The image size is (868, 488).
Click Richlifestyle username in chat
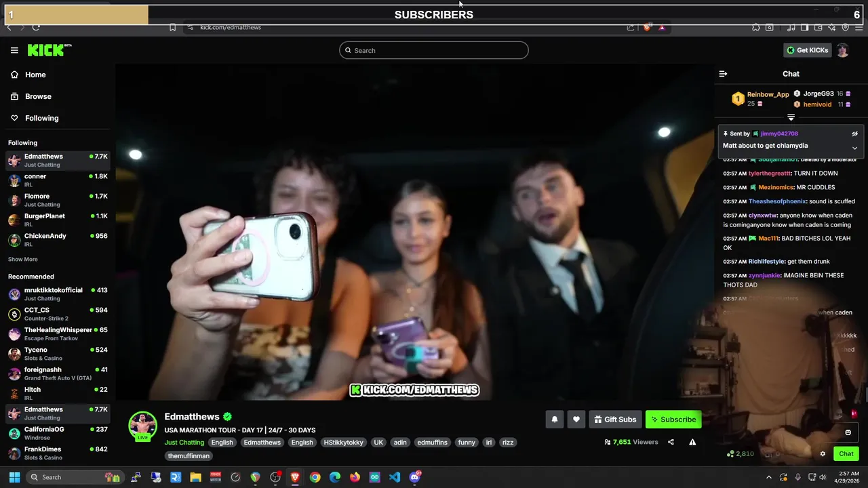pyautogui.click(x=766, y=262)
